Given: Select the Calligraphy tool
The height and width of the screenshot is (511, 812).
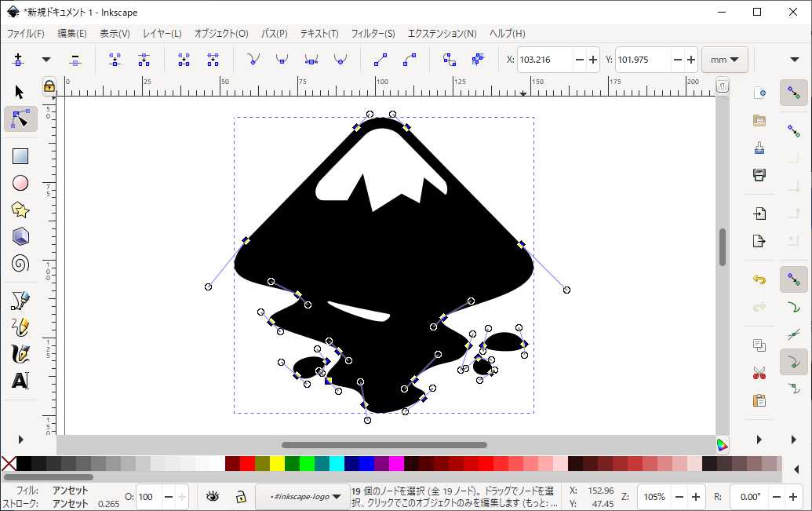Looking at the screenshot, I should click(20, 354).
